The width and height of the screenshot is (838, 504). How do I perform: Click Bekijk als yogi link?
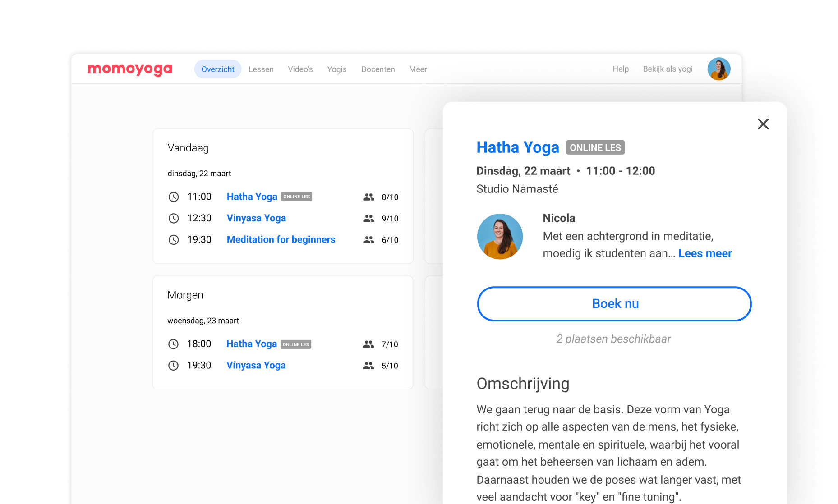click(x=668, y=69)
